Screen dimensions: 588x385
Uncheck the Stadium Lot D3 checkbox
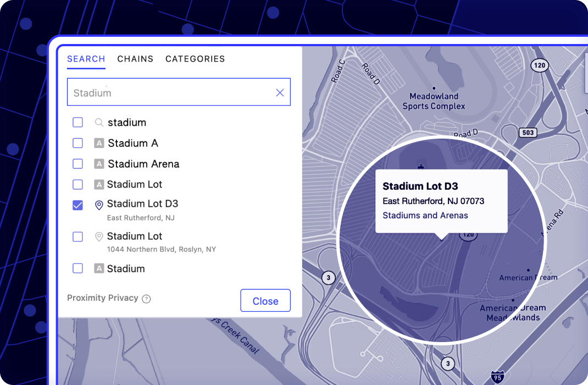tap(77, 205)
